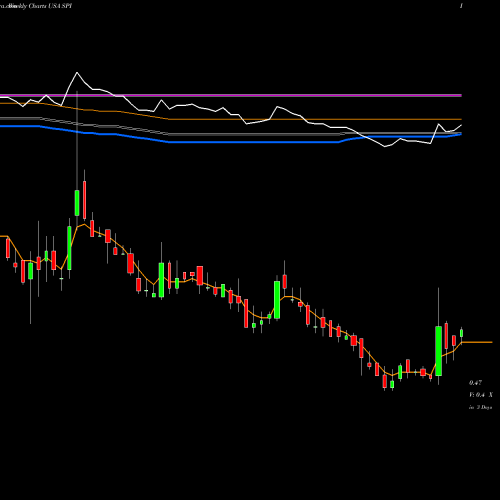Image resolution: width=500 pixels, height=500 pixels.
Task: Click the '0.47' price value
Action: click(475, 383)
